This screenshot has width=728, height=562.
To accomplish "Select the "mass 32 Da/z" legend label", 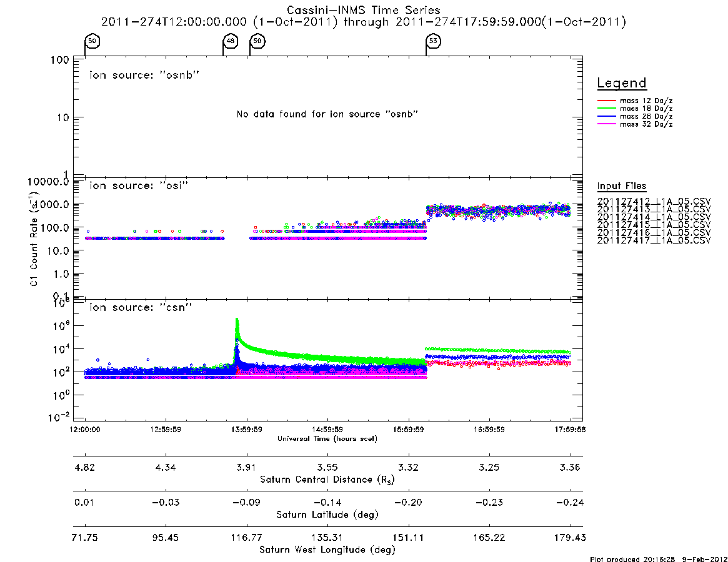I will coord(646,124).
